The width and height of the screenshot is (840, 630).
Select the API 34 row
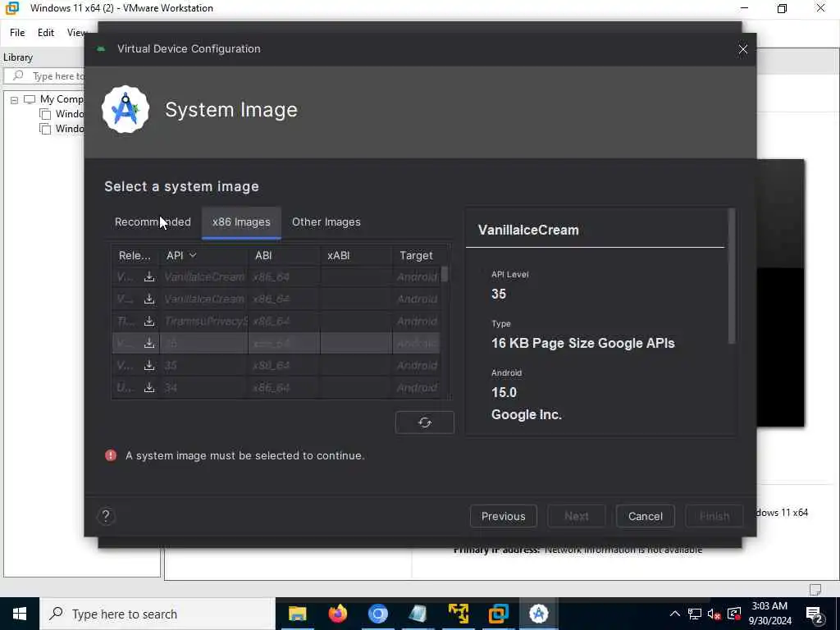coord(276,387)
